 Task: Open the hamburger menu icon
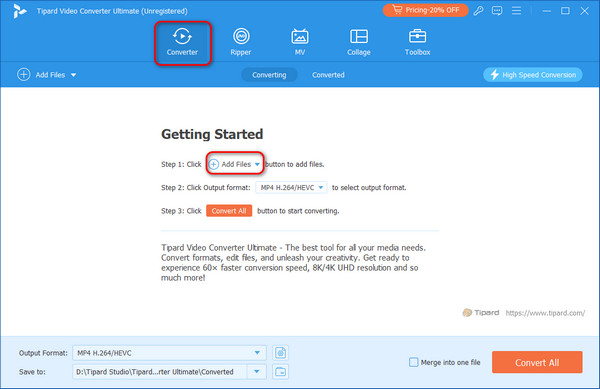pyautogui.click(x=516, y=11)
